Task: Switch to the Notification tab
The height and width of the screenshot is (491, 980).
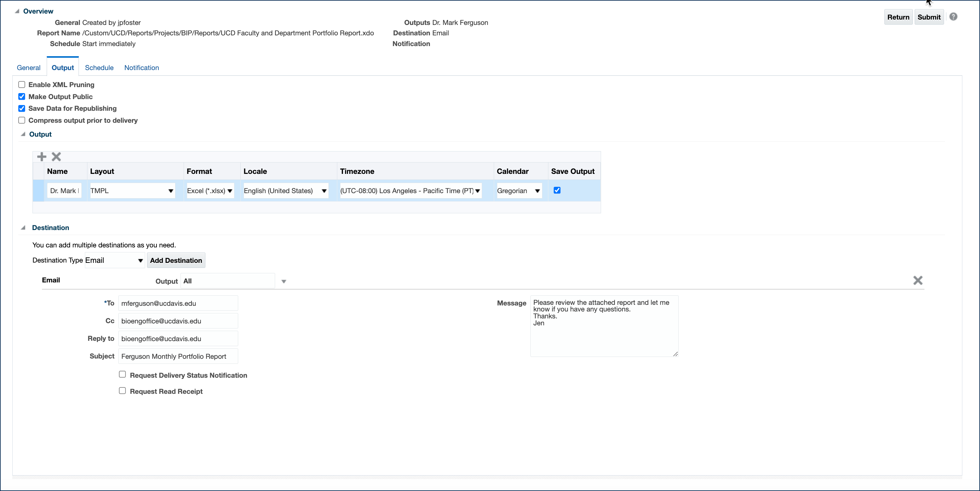Action: pos(142,68)
